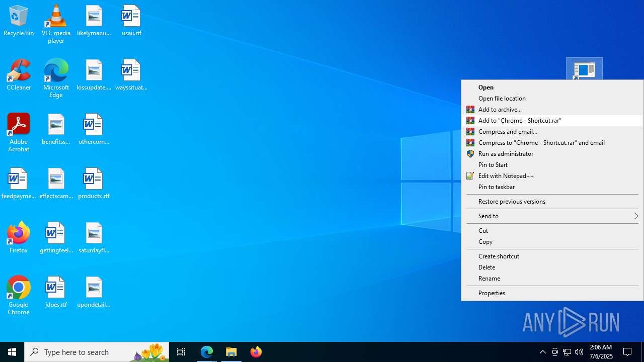
Task: Choose Open in the context menu
Action: (552, 87)
